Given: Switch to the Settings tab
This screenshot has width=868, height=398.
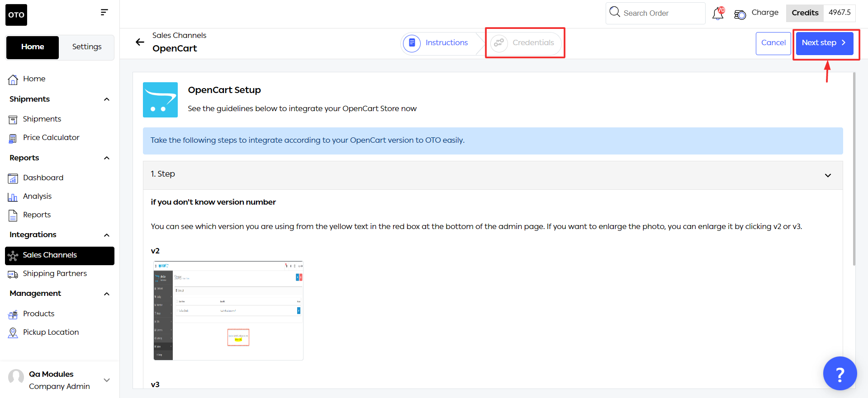Looking at the screenshot, I should 87,47.
